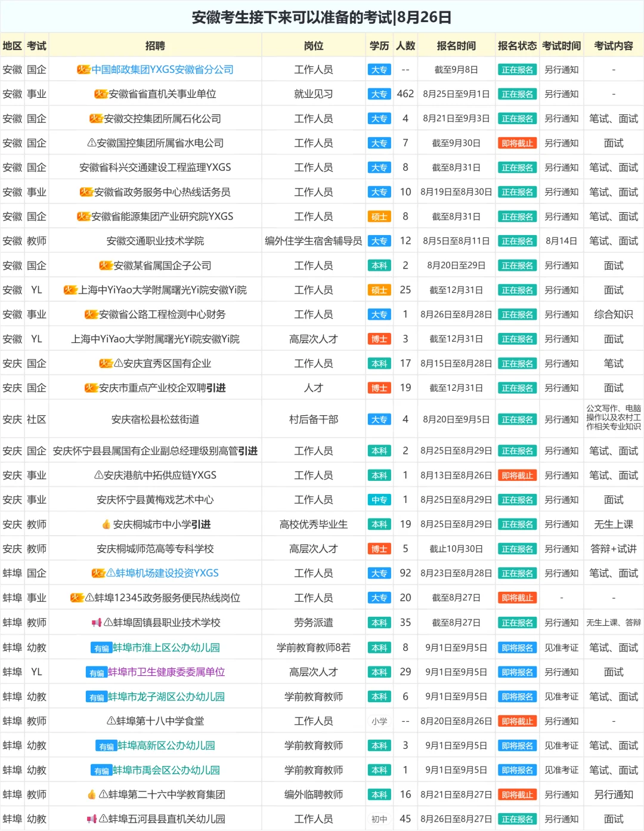Click the 编外住学生宿舍辅导员 position cell
The width and height of the screenshot is (644, 831).
click(x=314, y=241)
